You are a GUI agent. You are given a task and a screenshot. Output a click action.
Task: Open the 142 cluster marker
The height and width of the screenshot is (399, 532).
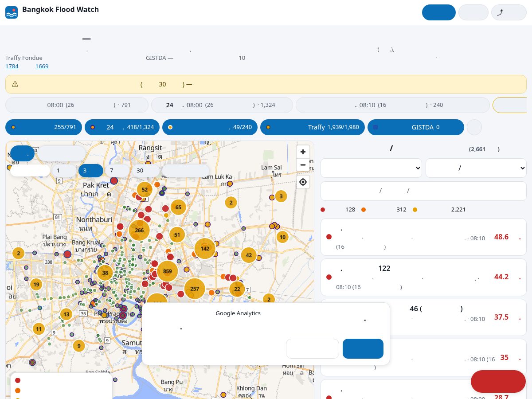[x=205, y=249]
